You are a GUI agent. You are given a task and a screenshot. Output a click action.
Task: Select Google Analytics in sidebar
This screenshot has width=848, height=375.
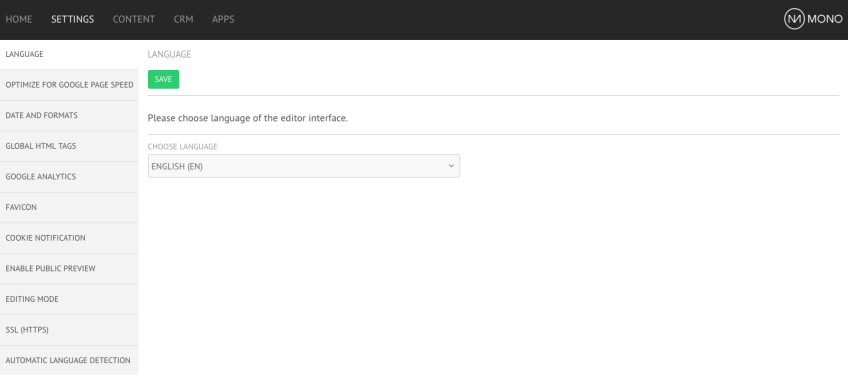pyautogui.click(x=69, y=176)
